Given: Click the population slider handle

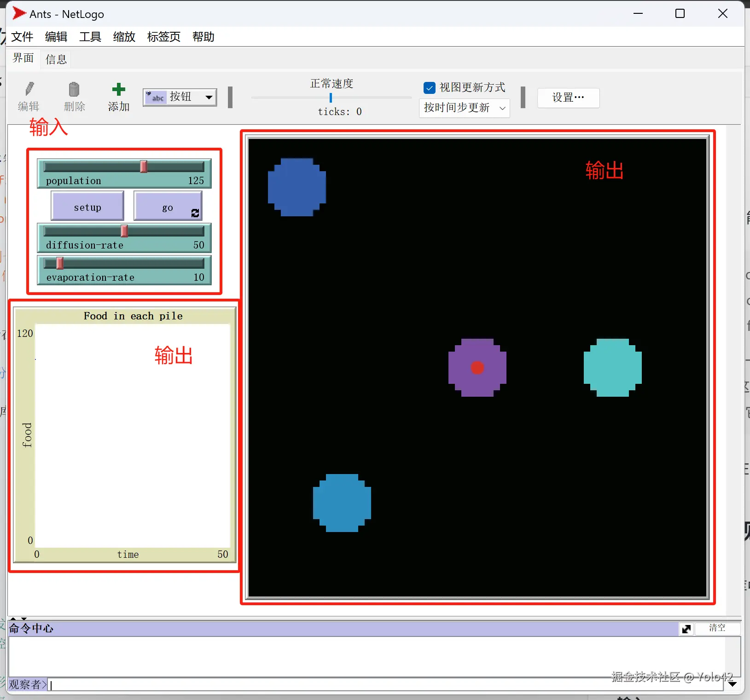Looking at the screenshot, I should pyautogui.click(x=144, y=166).
